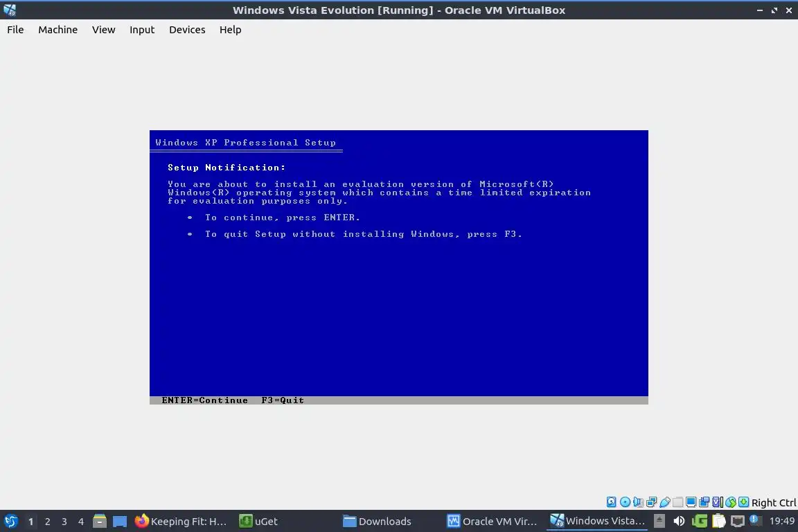Viewport: 798px width, 532px height.
Task: Open the Machine menu
Action: (58, 30)
